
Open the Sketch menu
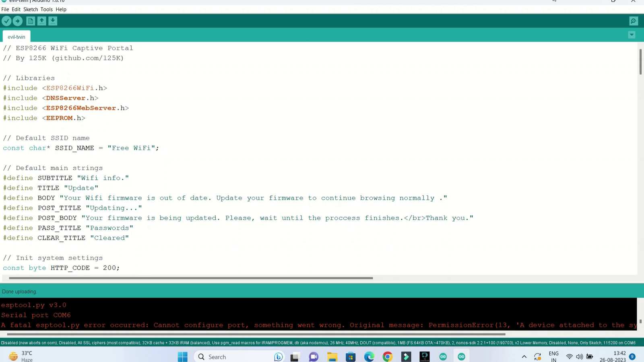coord(31,9)
